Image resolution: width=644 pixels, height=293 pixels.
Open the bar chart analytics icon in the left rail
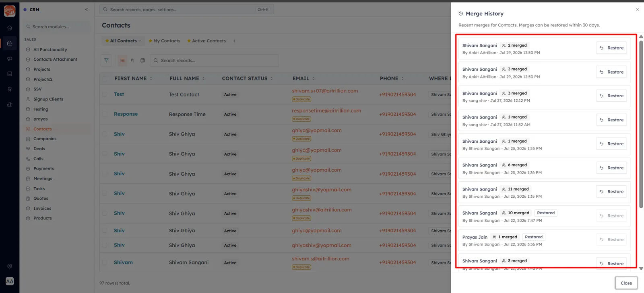click(10, 104)
